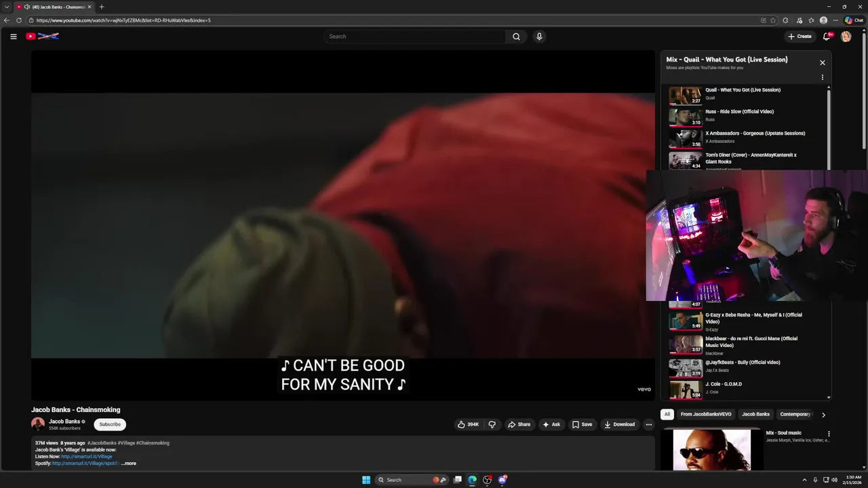Viewport: 868px width, 488px height.
Task: Play Quail - What You Got thumbnail
Action: click(x=685, y=96)
